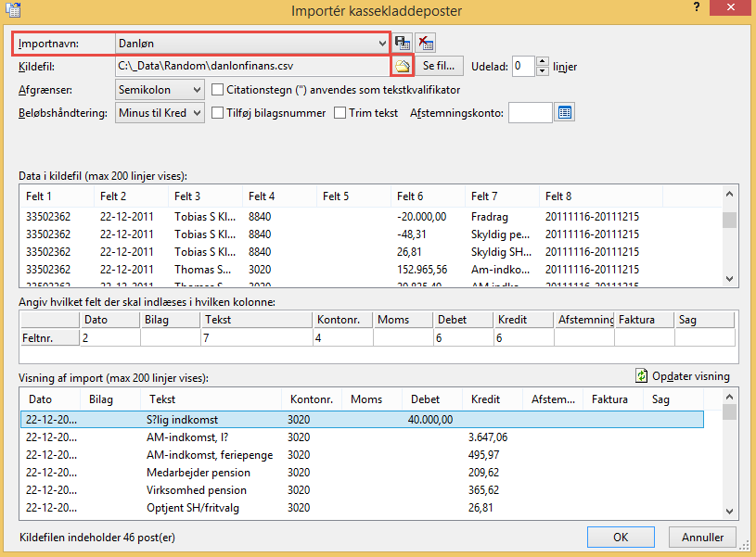
Task: Open the Beløbshåndtering dropdown
Action: tap(195, 113)
